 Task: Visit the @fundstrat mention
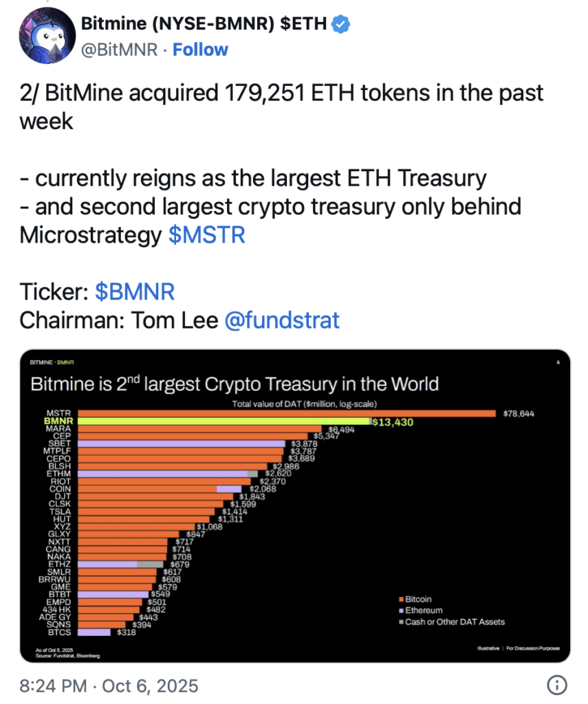tap(282, 320)
